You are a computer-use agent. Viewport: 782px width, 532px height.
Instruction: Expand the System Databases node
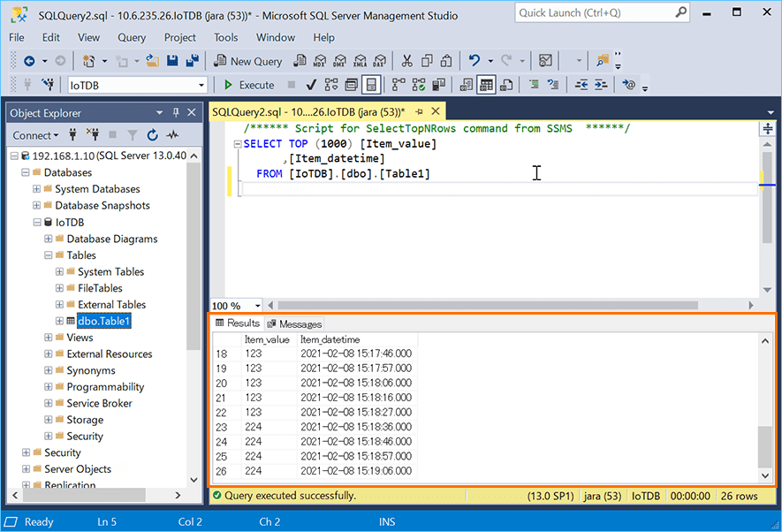(x=36, y=189)
